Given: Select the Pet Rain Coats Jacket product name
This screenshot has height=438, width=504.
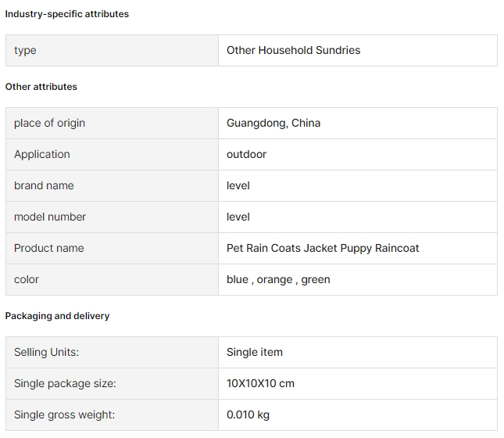Looking at the screenshot, I should [323, 249].
